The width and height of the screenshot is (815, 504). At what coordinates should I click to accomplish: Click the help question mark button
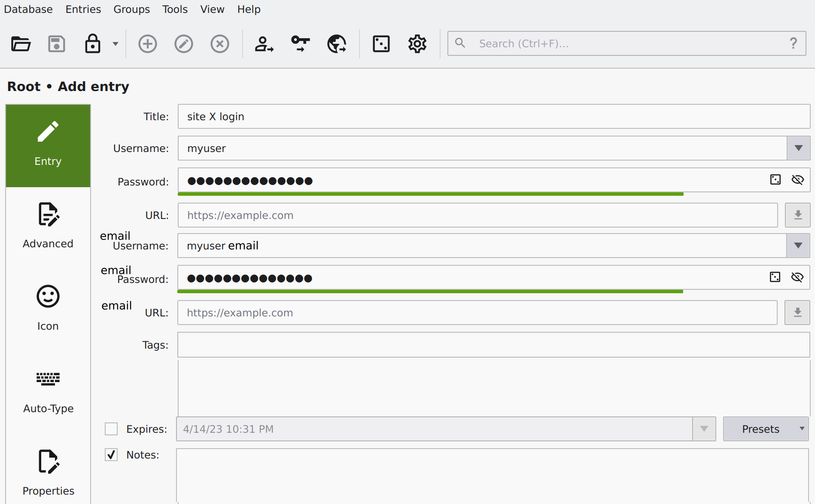coord(793,43)
